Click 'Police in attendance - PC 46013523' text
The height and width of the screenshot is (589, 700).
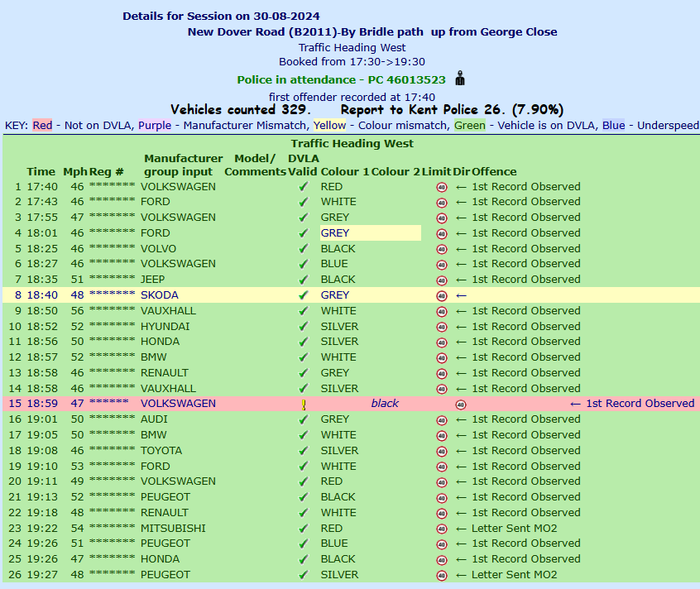tap(341, 80)
